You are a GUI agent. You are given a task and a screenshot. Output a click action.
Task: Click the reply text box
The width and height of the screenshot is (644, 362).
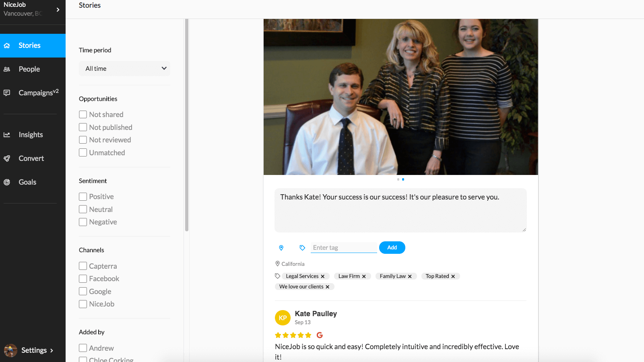click(400, 210)
